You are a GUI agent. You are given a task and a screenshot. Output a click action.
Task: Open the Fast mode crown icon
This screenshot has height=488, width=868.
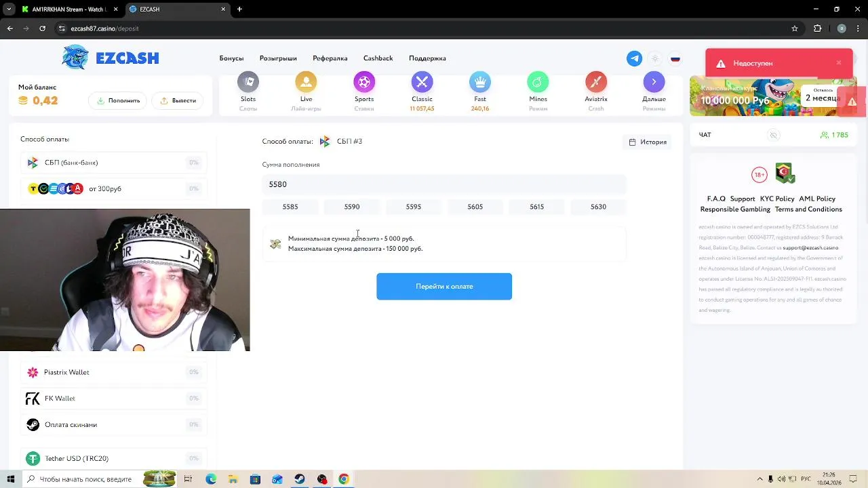[480, 82]
